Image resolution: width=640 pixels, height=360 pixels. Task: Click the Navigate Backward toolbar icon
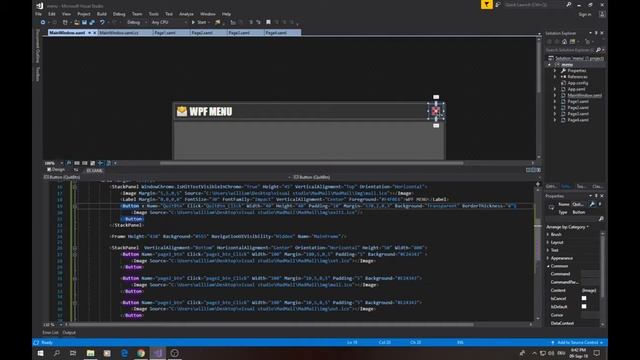43,22
